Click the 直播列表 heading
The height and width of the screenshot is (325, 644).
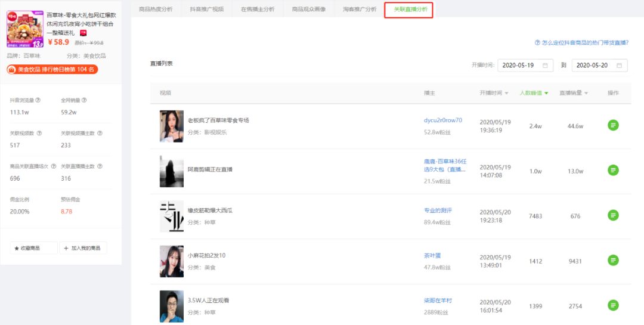coord(162,64)
